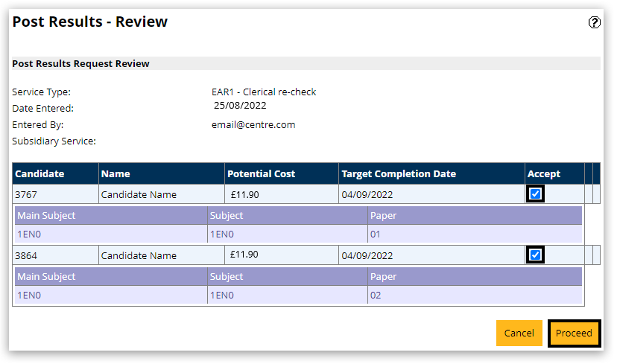
Task: Click the Name column header
Action: pyautogui.click(x=116, y=173)
